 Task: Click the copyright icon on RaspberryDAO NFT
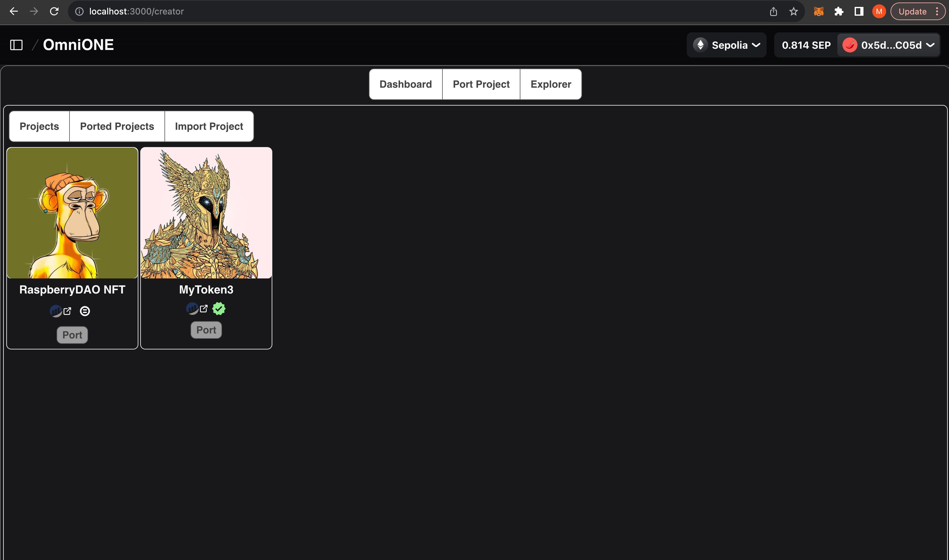tap(85, 311)
